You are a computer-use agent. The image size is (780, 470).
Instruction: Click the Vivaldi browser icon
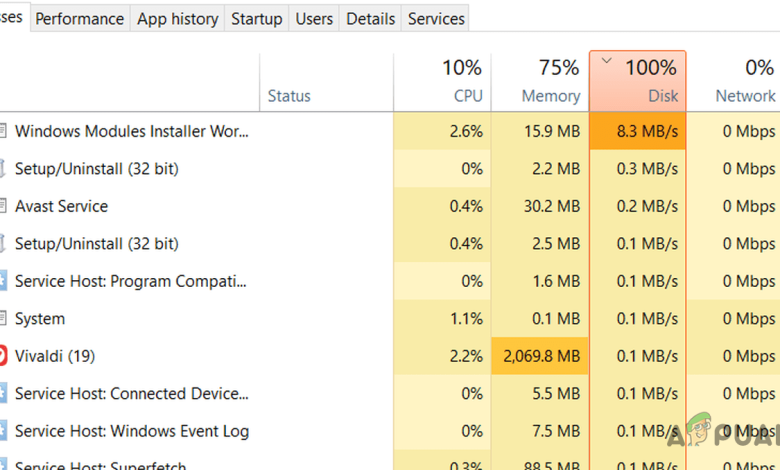coord(3,356)
